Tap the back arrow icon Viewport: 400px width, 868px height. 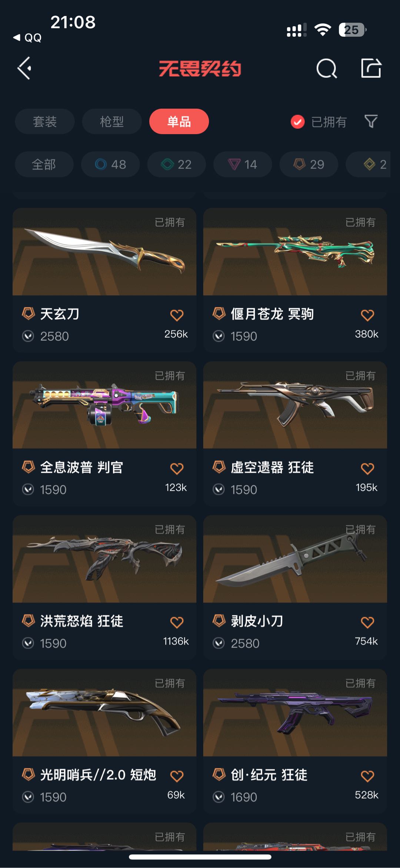click(24, 68)
